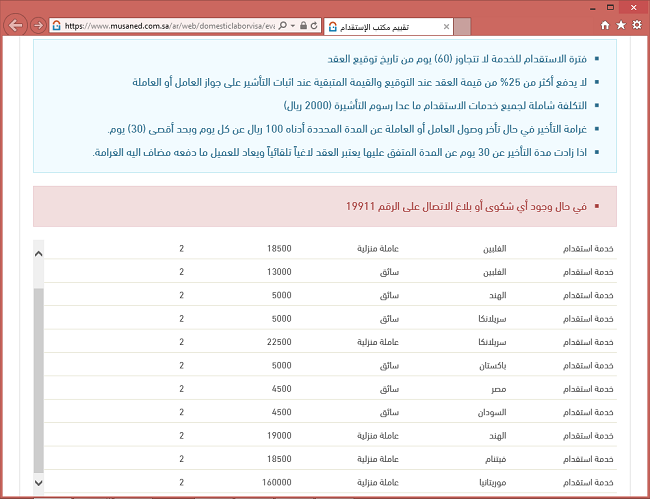Viewport: 650px width, 499px height.
Task: Click the visa fee 2000 ريال line
Action: [x=435, y=105]
